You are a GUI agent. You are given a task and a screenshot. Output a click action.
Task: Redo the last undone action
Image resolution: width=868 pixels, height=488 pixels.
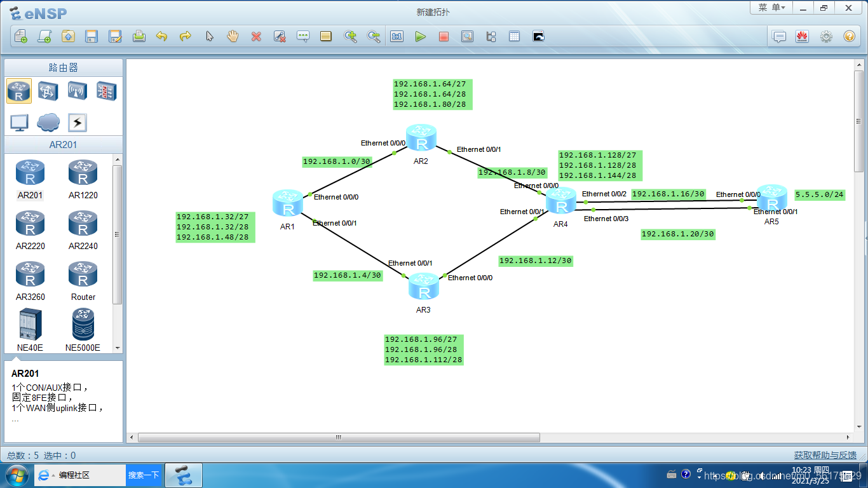coord(186,36)
